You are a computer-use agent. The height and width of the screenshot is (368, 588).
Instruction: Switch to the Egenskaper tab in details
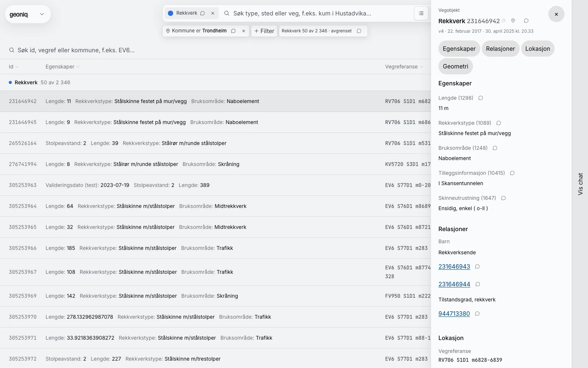459,49
